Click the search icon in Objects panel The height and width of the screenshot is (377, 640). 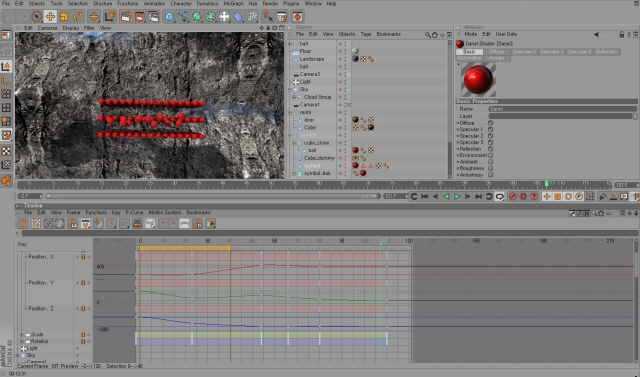428,35
